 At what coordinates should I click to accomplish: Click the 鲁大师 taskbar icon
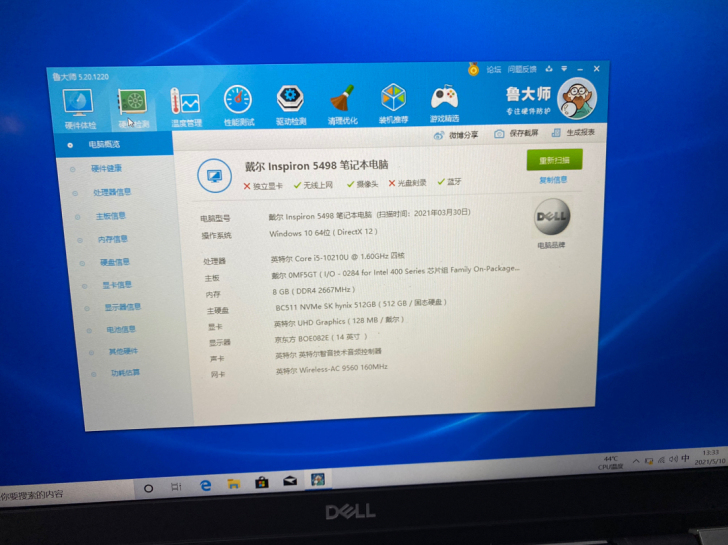318,479
